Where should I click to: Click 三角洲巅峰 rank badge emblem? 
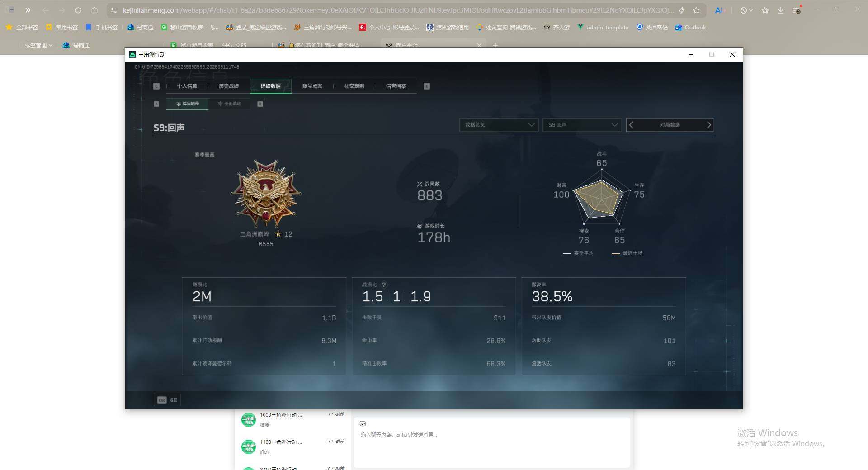tap(266, 193)
